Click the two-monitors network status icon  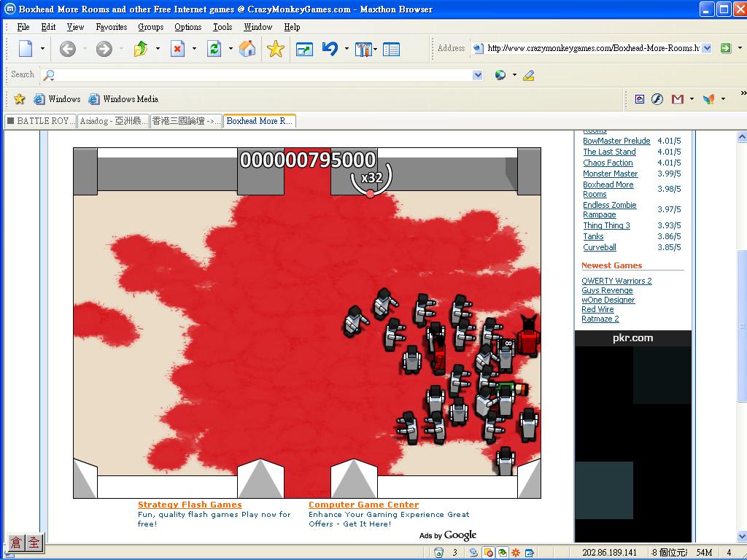[x=473, y=553]
